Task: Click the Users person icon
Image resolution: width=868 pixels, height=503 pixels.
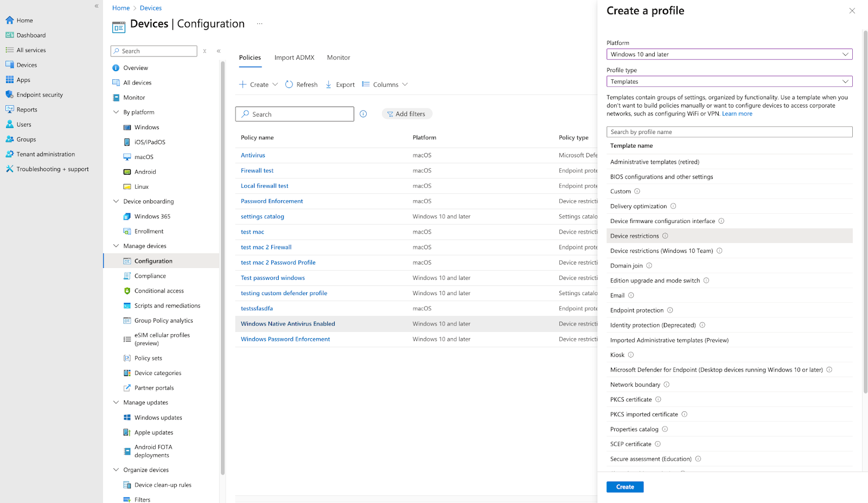Action: [x=10, y=124]
